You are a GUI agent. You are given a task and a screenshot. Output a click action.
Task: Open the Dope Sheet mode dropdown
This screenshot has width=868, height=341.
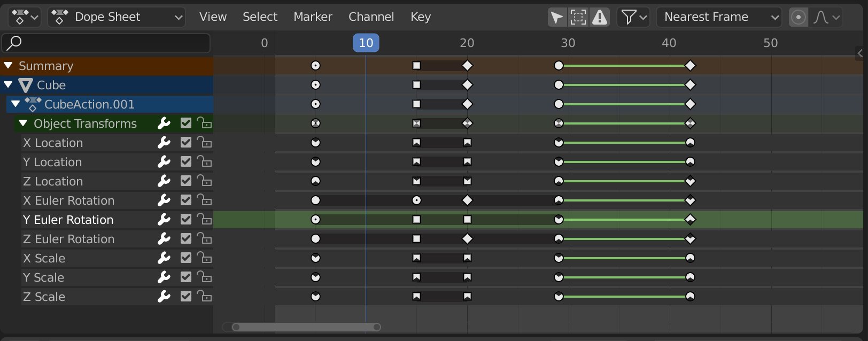pyautogui.click(x=117, y=17)
